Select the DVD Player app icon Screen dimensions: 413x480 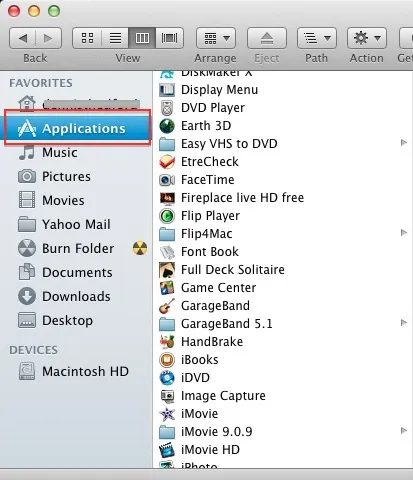(x=167, y=108)
